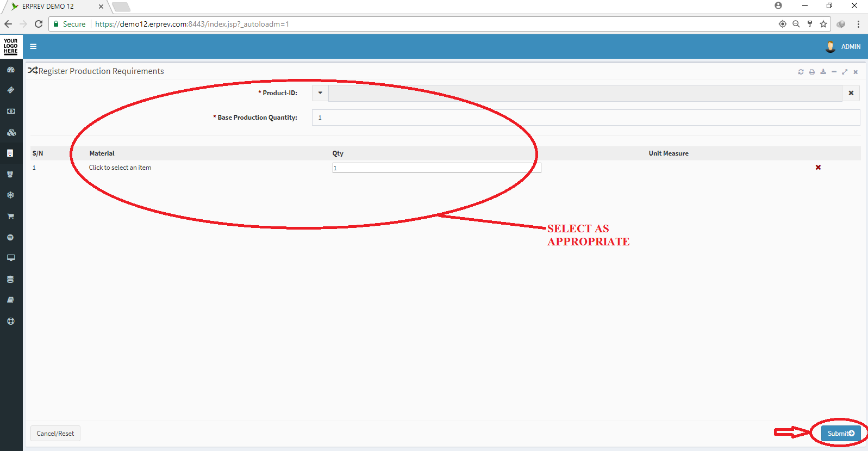Open the Product-ID dropdown arrow
The image size is (868, 451).
320,93
